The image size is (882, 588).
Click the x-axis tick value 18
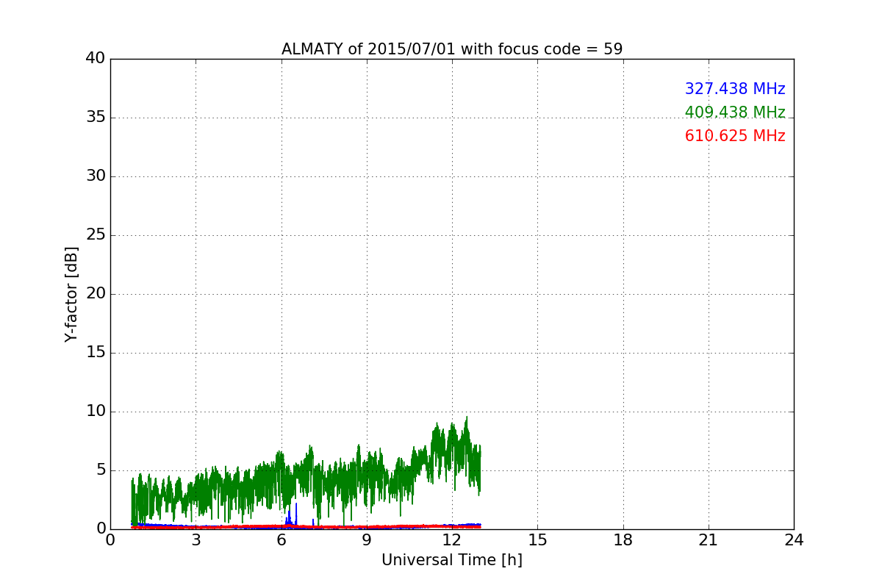pyautogui.click(x=623, y=540)
